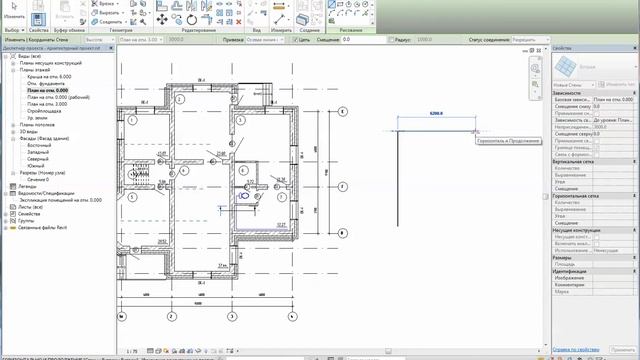Viewport: 640px width, 360px height.
Task: Open the Properties help link
Action: pos(576,350)
